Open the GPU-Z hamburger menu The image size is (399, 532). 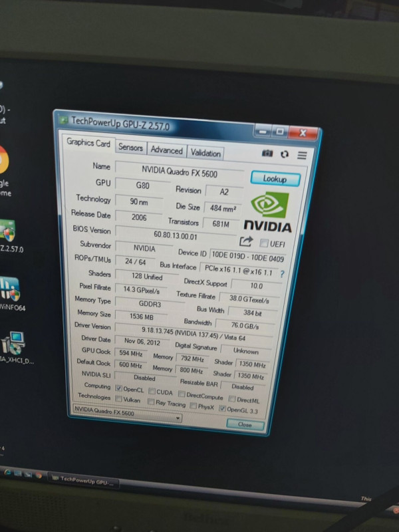(x=302, y=156)
